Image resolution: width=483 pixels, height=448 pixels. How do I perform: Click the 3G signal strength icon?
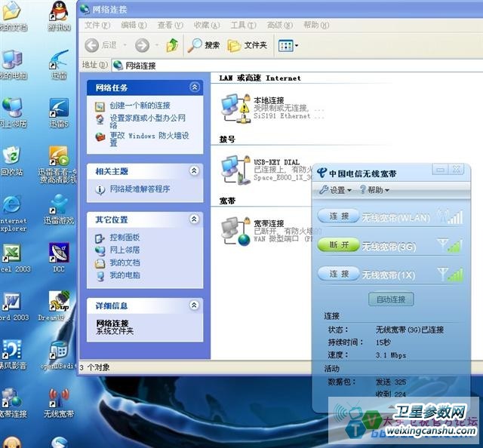pyautogui.click(x=450, y=245)
